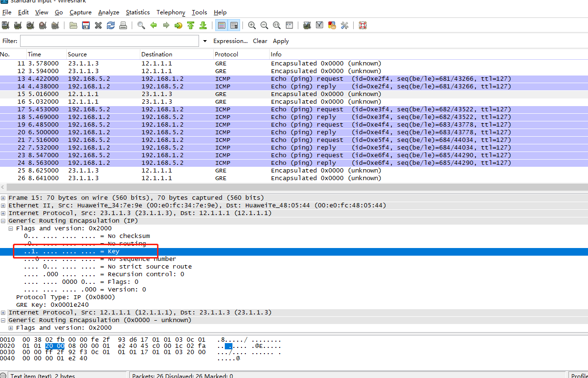Reload the capture file
Screen dimensions: 588x378
click(111, 25)
